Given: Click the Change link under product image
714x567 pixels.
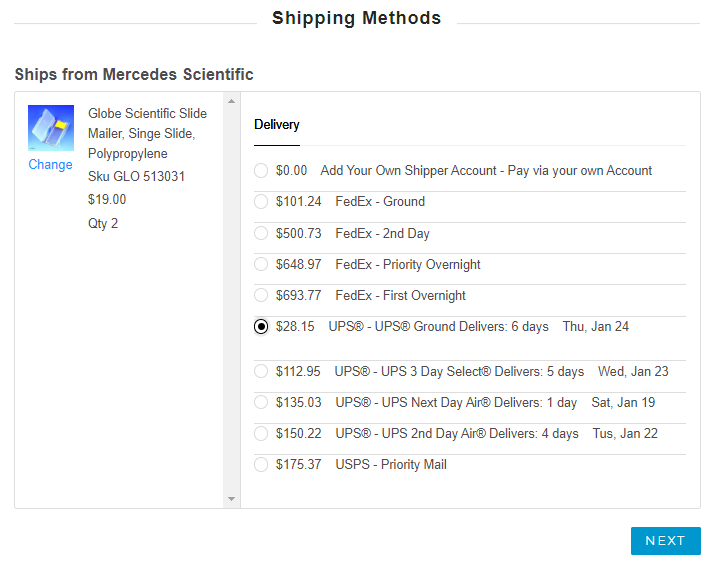Looking at the screenshot, I should pyautogui.click(x=50, y=165).
